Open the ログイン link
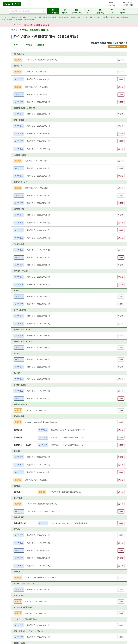 point(113,5)
